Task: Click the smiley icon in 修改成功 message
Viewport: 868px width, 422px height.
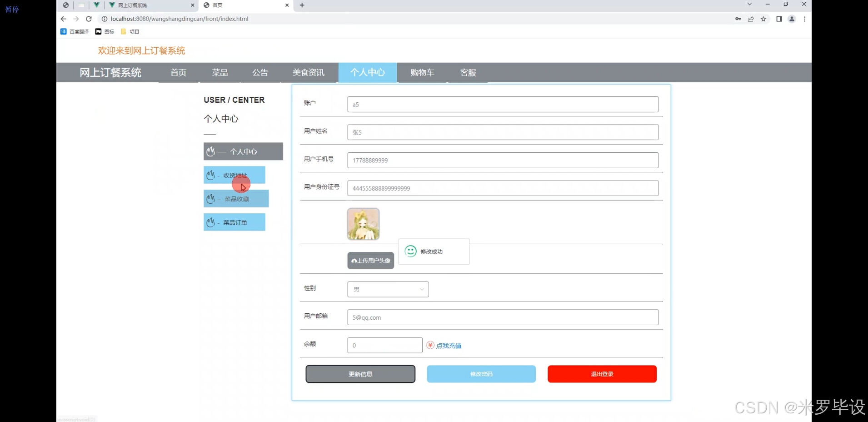Action: pyautogui.click(x=410, y=251)
